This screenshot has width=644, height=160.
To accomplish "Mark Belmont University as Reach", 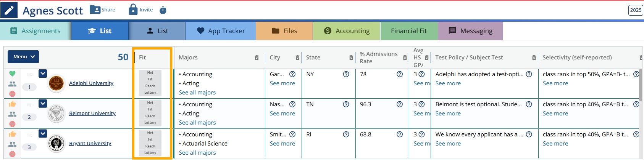I will (x=150, y=116).
